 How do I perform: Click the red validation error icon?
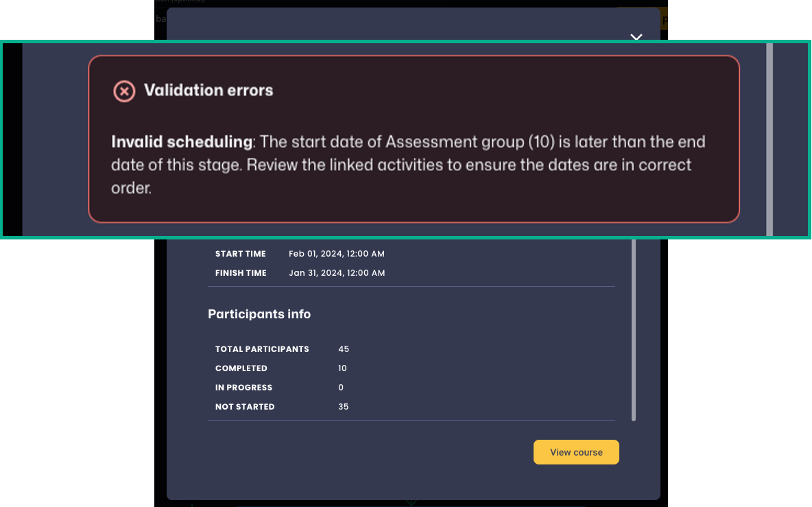point(124,91)
